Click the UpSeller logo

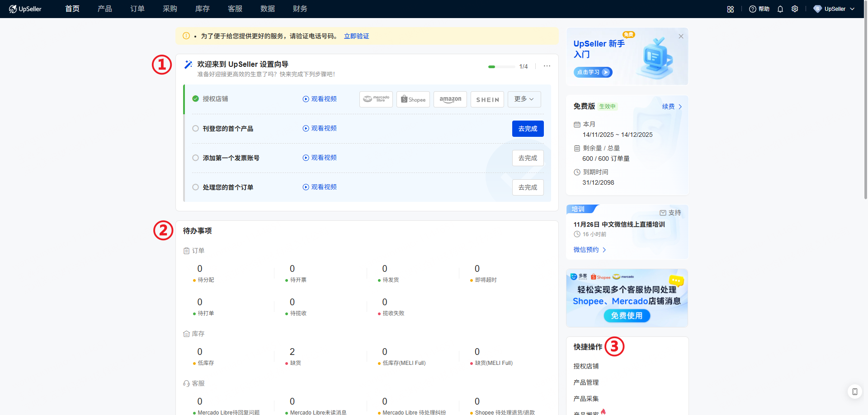coord(25,9)
